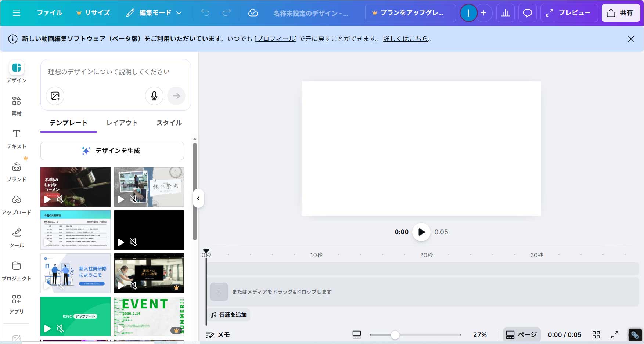This screenshot has width=644, height=344.
Task: Open the デザイン panel in the sidebar
Action: [16, 70]
